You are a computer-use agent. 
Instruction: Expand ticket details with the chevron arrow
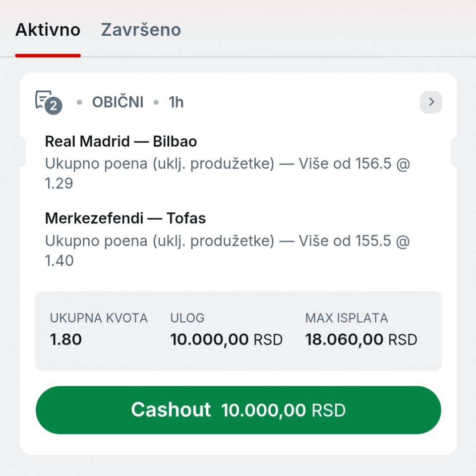point(431,102)
